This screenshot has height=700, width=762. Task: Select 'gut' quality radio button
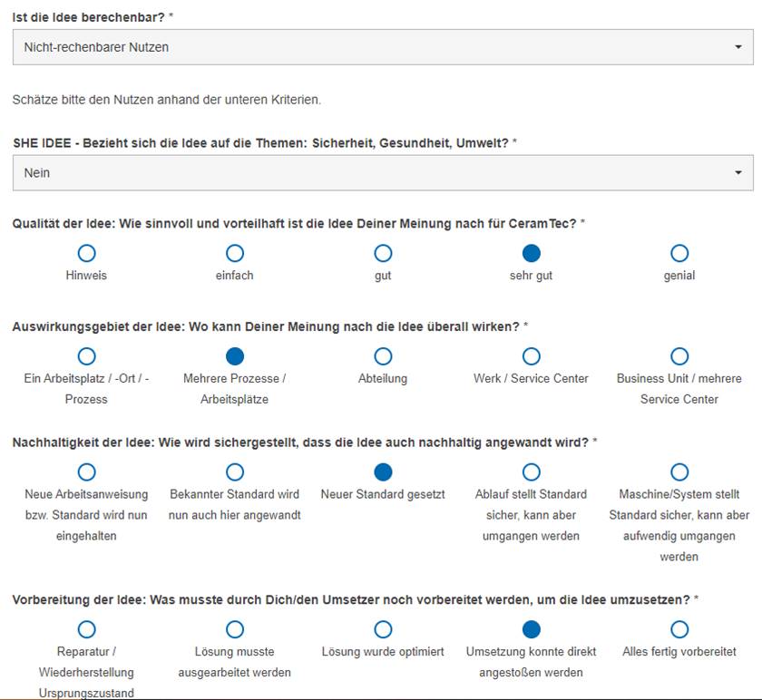383,253
